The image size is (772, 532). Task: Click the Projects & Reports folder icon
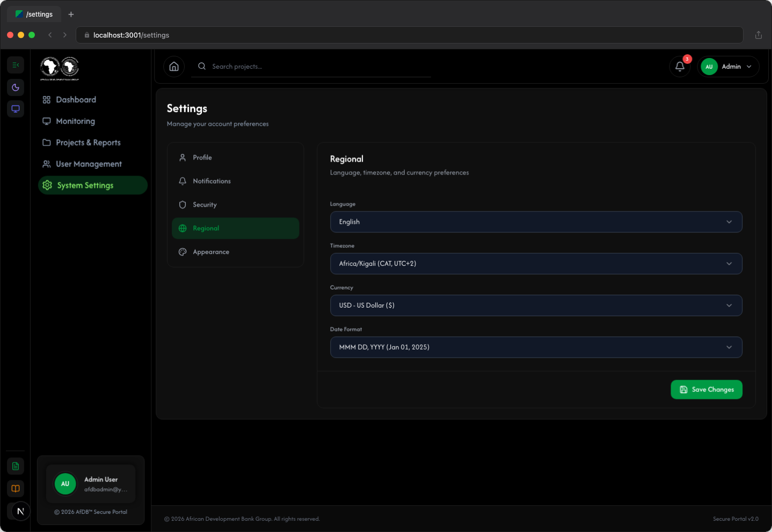(47, 143)
